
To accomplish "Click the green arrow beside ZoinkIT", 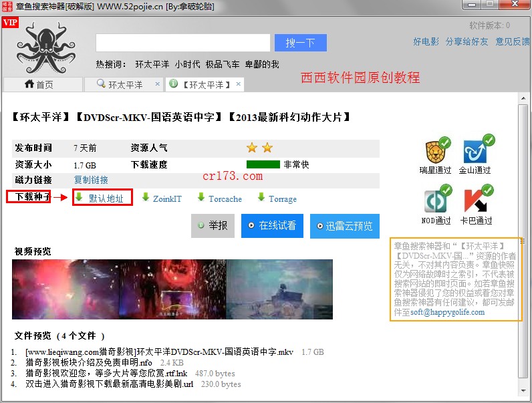I will (146, 197).
